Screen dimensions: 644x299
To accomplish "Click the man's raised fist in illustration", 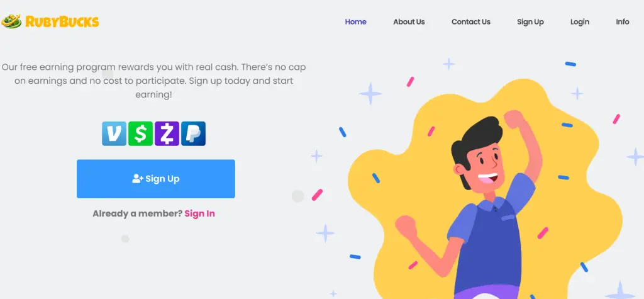I will [x=515, y=120].
